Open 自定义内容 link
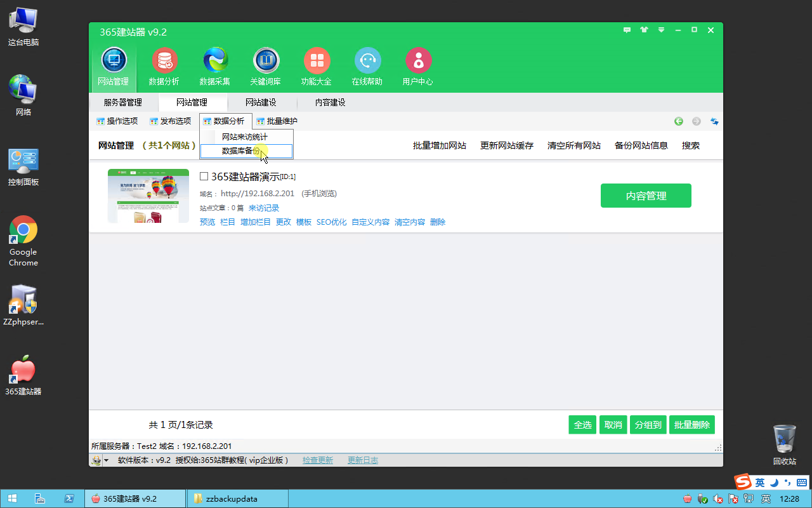This screenshot has width=812, height=508. point(370,222)
